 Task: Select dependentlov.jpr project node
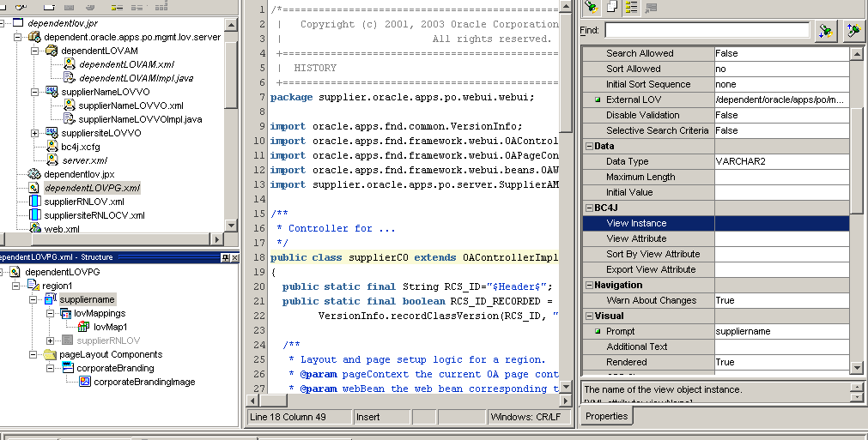coord(63,23)
